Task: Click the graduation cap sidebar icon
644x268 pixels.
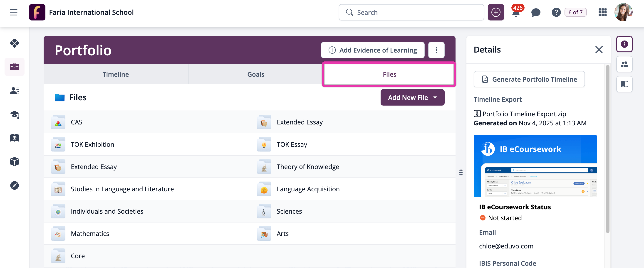Action: pos(15,114)
